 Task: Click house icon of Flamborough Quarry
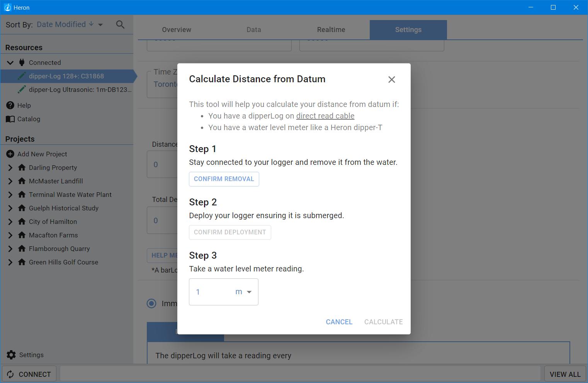[x=22, y=249]
